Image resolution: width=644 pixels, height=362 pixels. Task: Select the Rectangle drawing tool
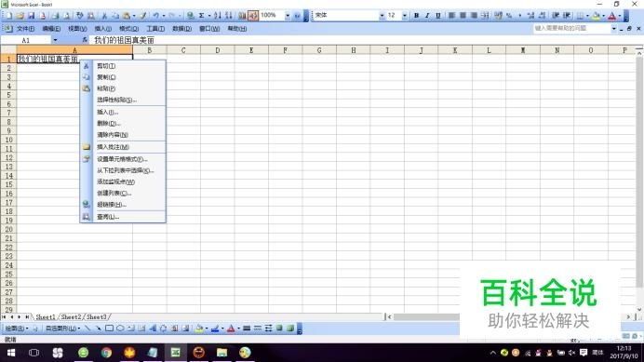(x=109, y=328)
